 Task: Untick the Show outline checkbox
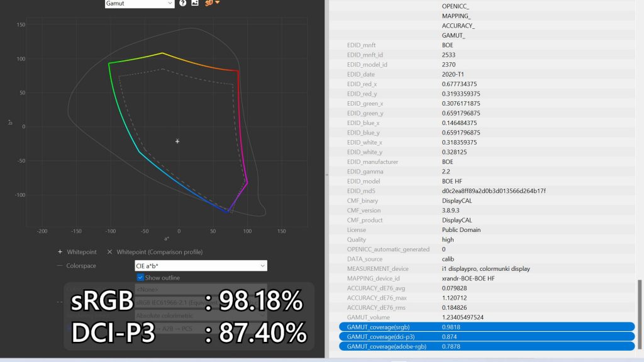[140, 277]
